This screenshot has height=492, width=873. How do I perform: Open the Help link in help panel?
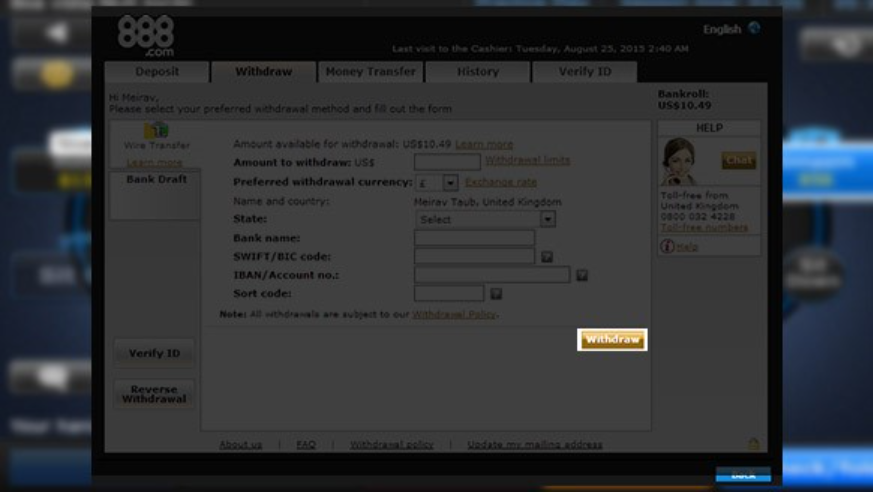(687, 247)
